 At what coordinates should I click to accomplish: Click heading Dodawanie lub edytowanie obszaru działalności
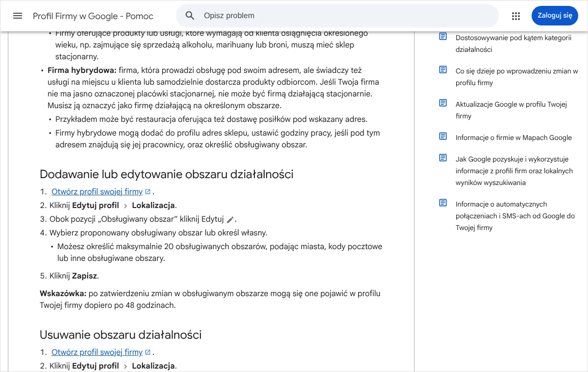click(167, 174)
